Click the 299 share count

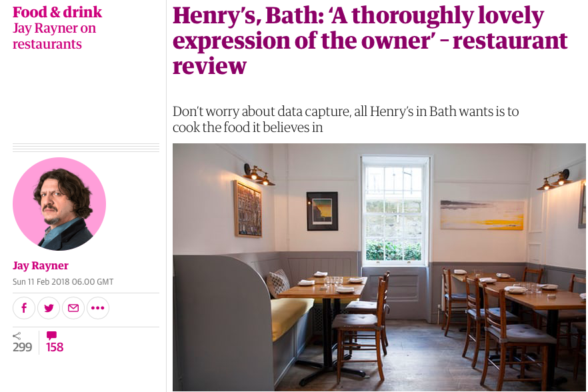(22, 347)
